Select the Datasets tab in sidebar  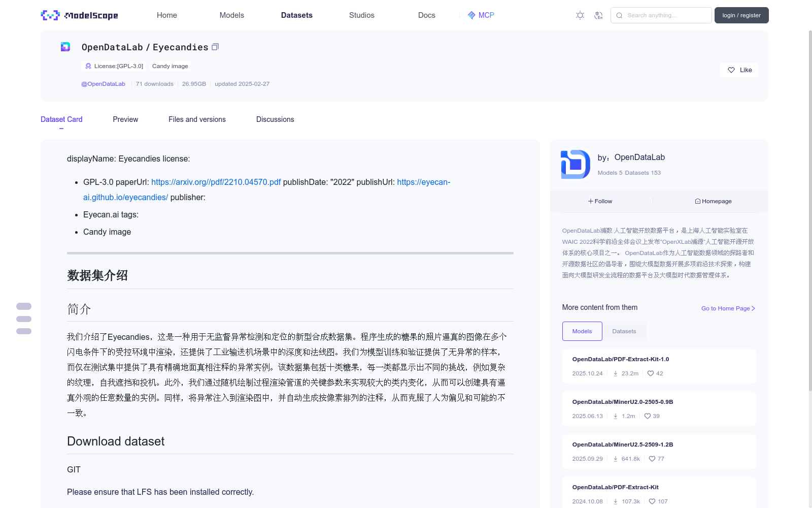[x=624, y=331]
